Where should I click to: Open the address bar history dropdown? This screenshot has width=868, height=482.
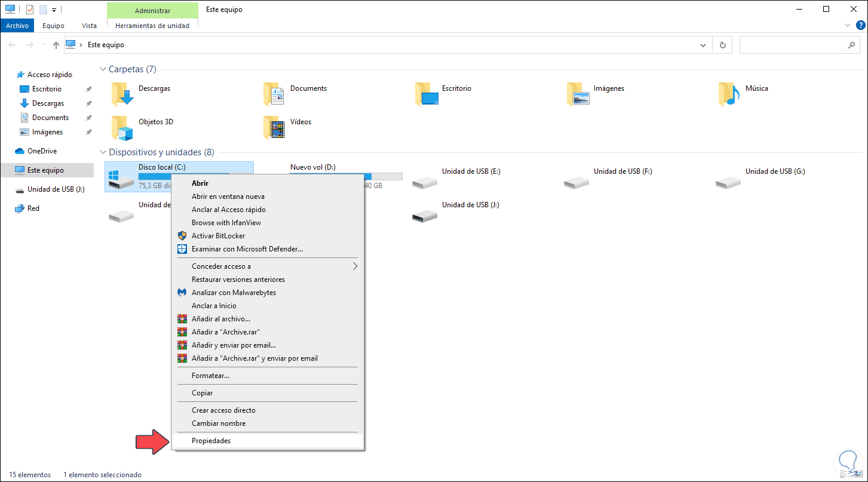pos(703,45)
